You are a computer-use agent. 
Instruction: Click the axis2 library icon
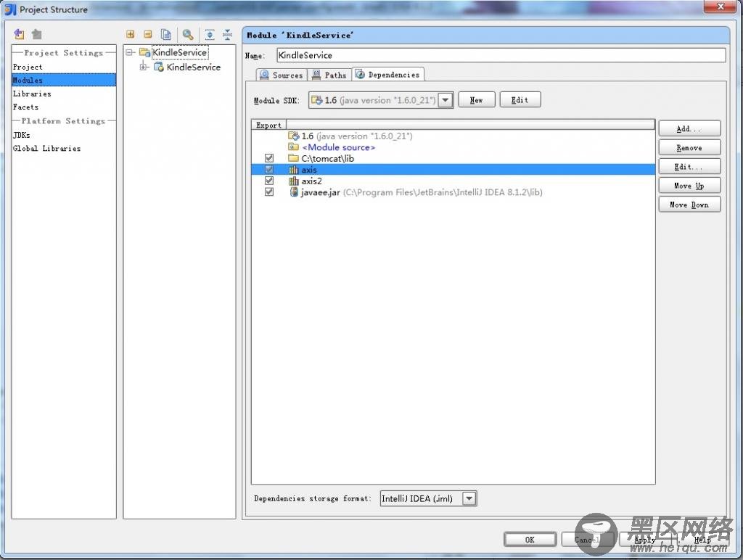click(x=294, y=181)
